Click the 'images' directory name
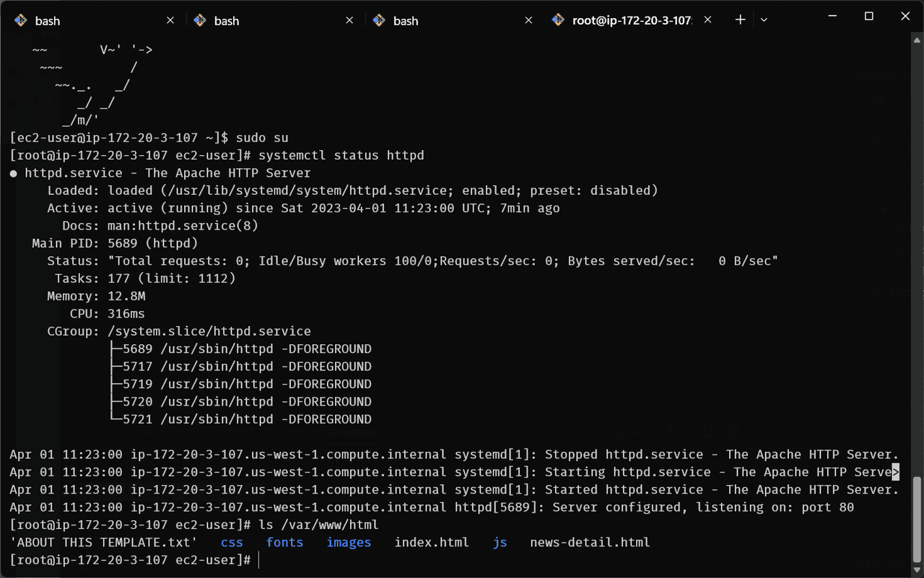The height and width of the screenshot is (578, 924). click(x=349, y=543)
